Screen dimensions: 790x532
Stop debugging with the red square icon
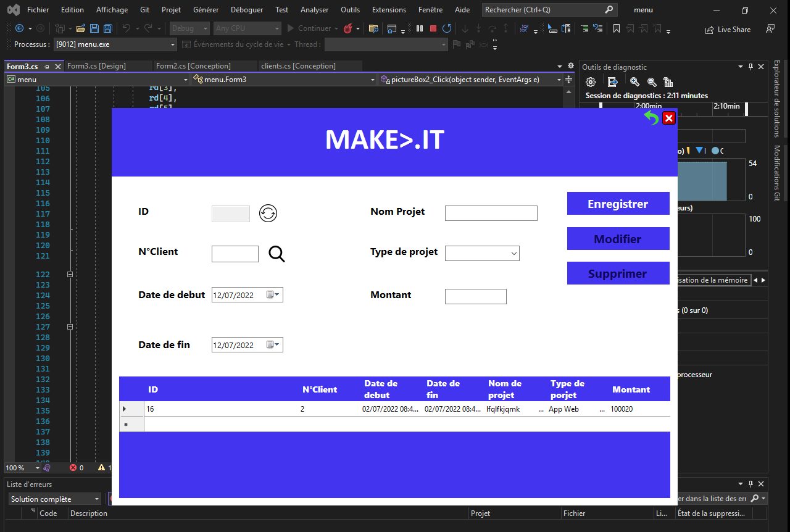pos(433,28)
